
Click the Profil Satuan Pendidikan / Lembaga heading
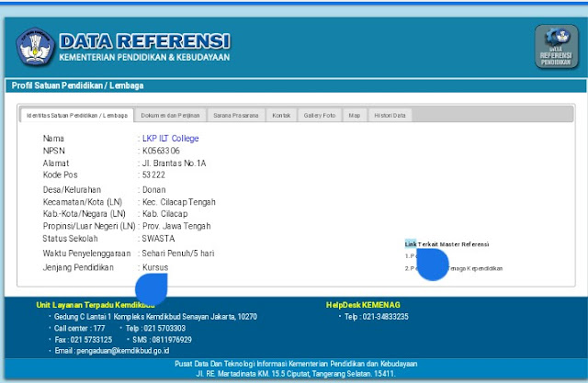tap(77, 85)
